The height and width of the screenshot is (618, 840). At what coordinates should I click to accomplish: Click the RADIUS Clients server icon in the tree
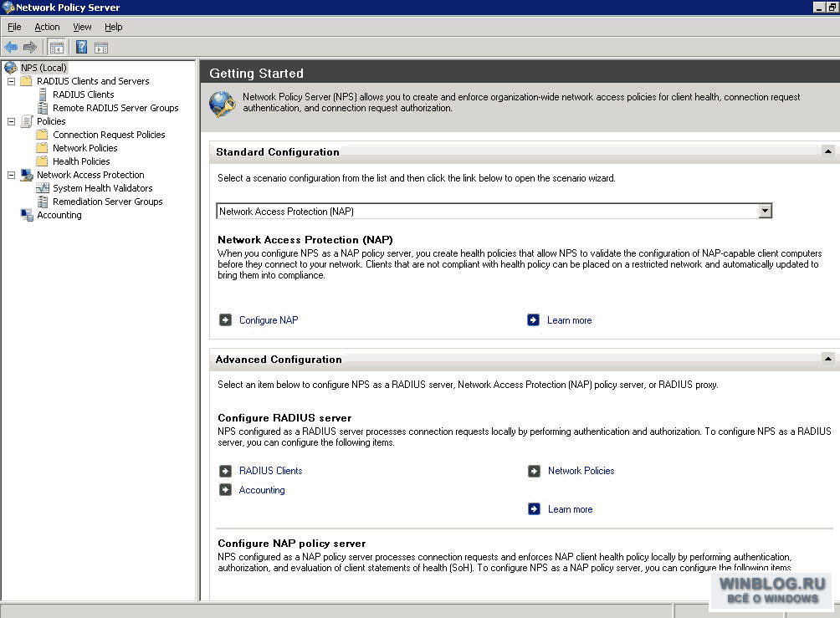click(43, 94)
